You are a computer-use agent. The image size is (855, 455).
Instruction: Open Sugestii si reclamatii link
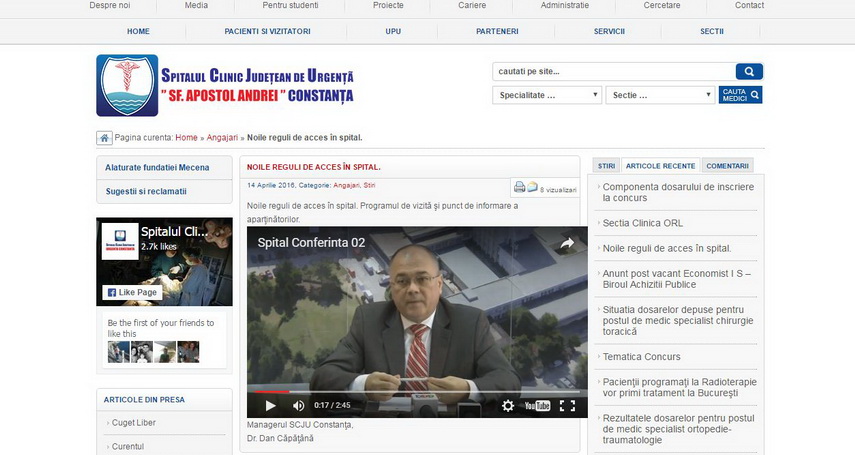[x=146, y=191]
